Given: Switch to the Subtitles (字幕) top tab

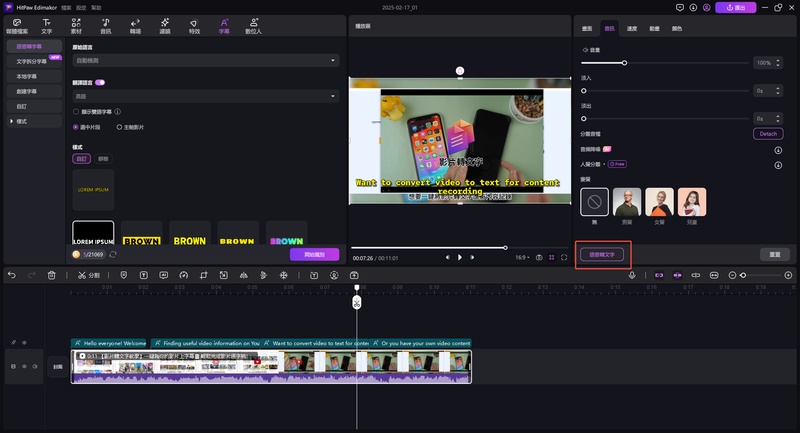Looking at the screenshot, I should pyautogui.click(x=224, y=26).
